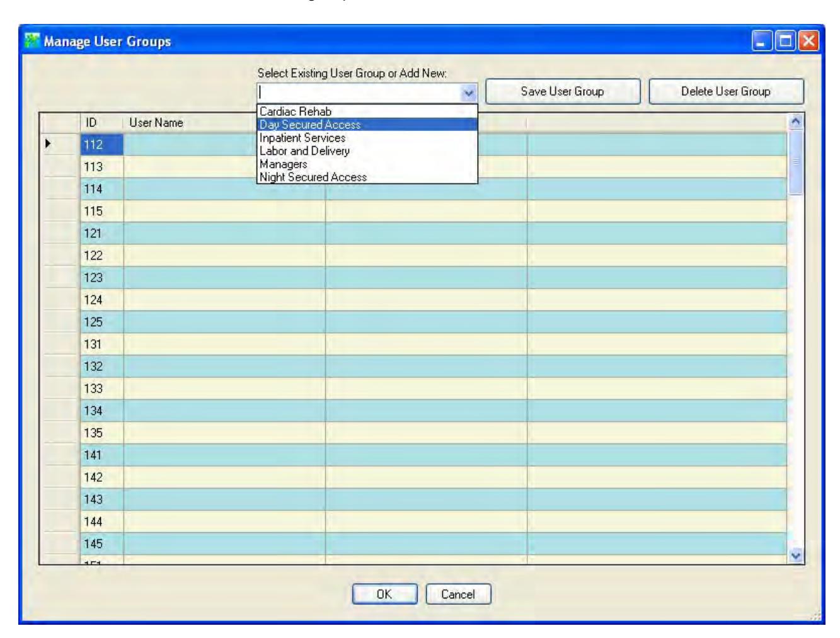
Task: Click the row header of row 113
Action: click(60, 167)
